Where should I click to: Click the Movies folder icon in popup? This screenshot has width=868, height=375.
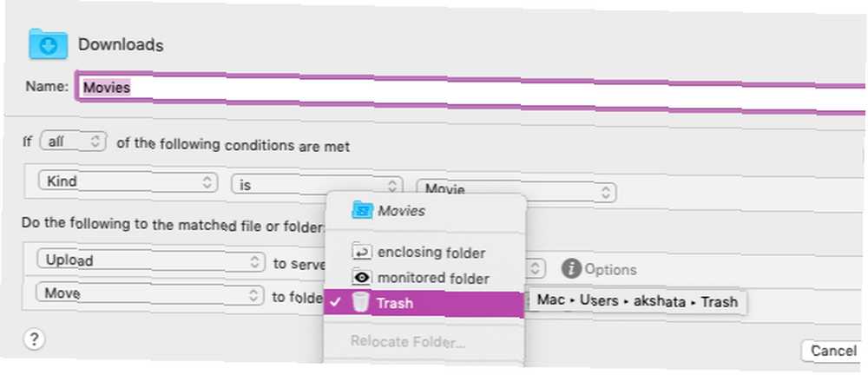[x=362, y=210]
